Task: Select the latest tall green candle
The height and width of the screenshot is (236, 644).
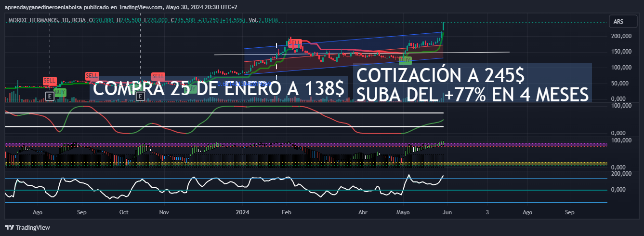Action: pyautogui.click(x=443, y=28)
